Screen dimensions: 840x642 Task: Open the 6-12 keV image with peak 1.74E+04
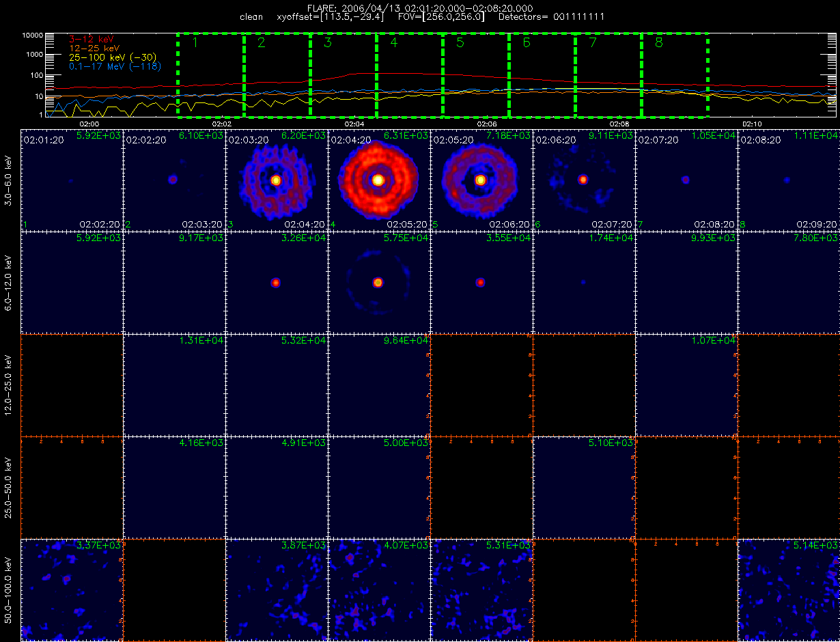pyautogui.click(x=584, y=282)
